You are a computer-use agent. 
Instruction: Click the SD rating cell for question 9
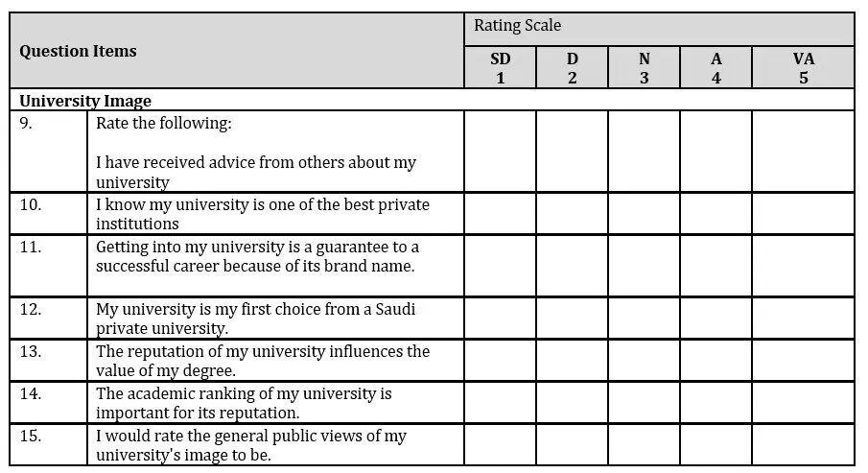coord(500,152)
